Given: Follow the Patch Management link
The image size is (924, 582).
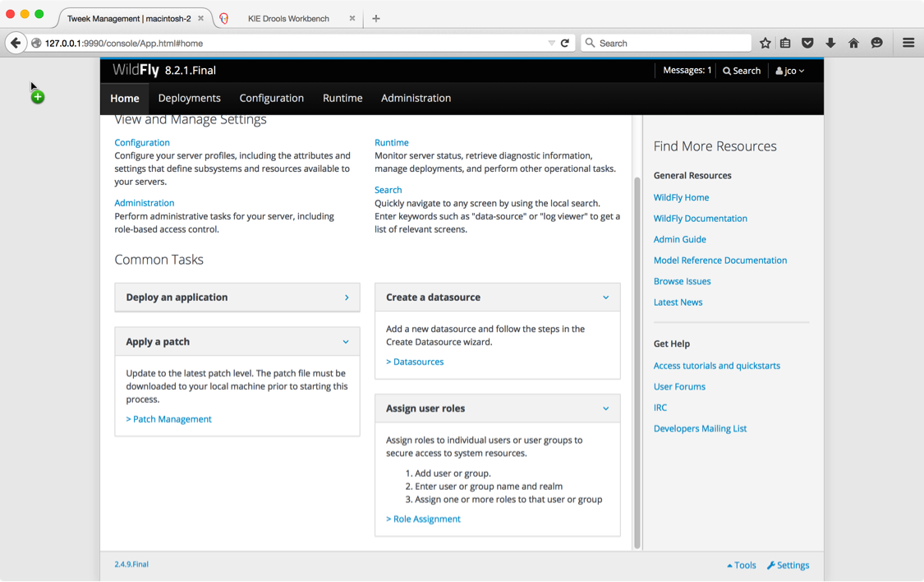Looking at the screenshot, I should pyautogui.click(x=168, y=419).
